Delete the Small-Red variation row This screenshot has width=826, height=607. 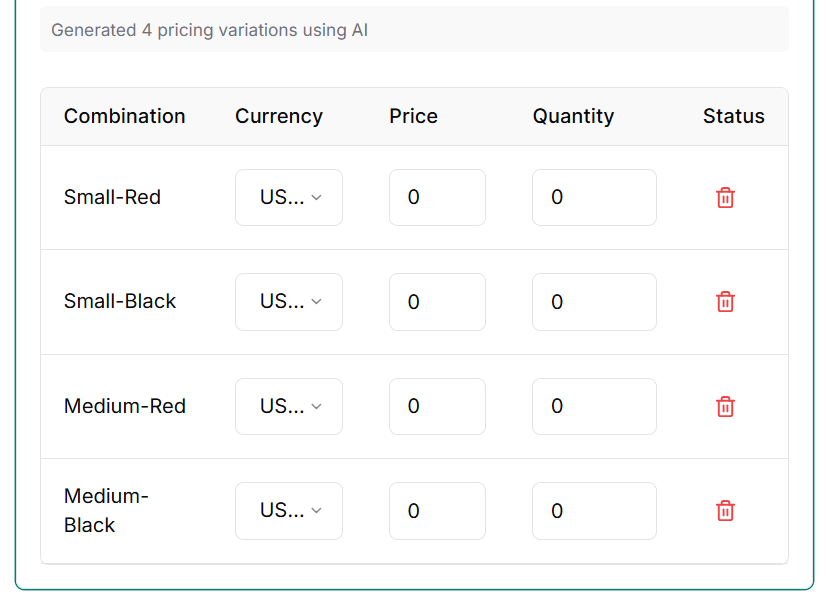click(x=725, y=198)
